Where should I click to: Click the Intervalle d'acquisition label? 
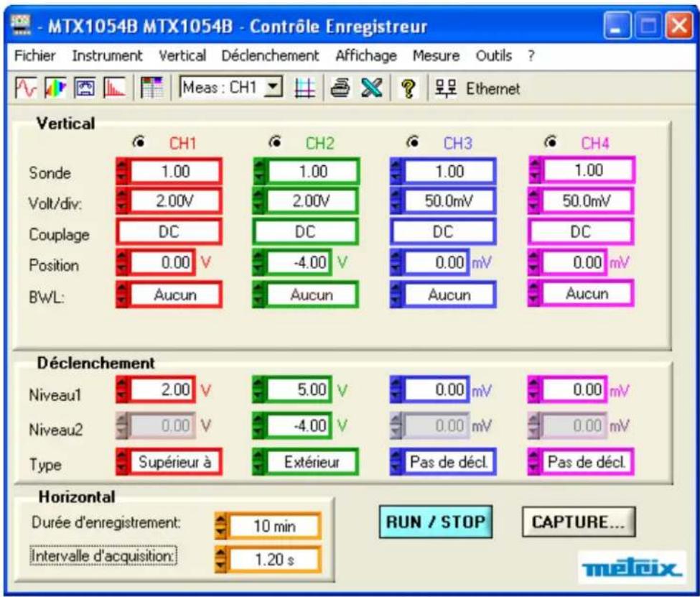pos(103,556)
